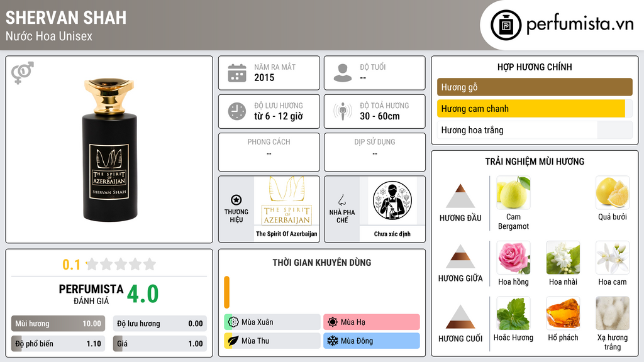Click the Mùa Hạ sun icon
The width and height of the screenshot is (644, 362).
[x=333, y=322]
